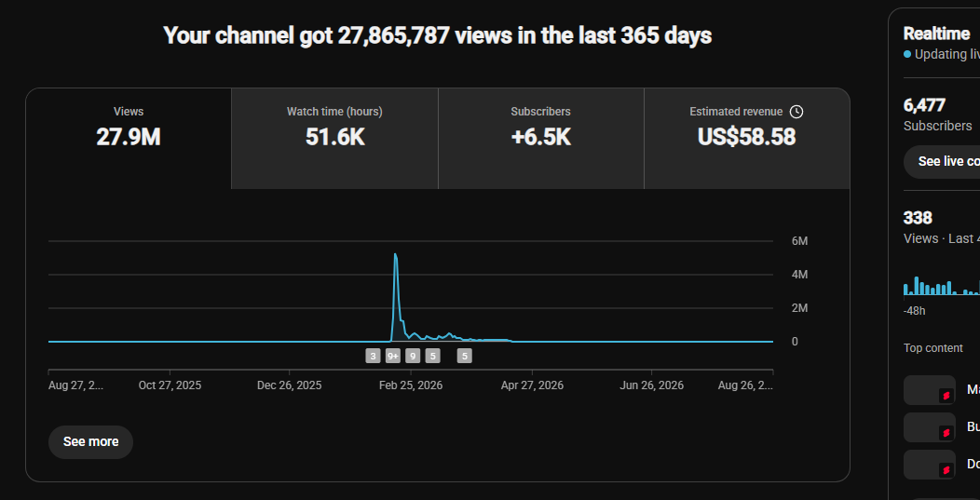Click the 5 marker next to 9
Screen dimensions: 980x500
(433, 357)
